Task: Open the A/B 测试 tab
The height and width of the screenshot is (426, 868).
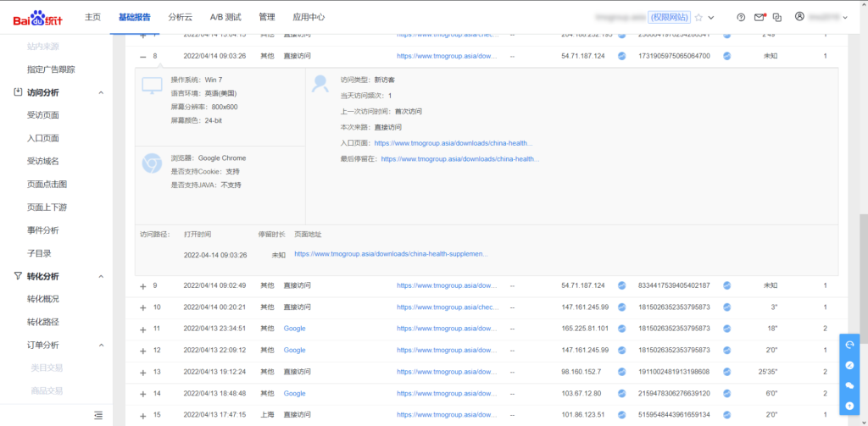Action: click(x=225, y=17)
